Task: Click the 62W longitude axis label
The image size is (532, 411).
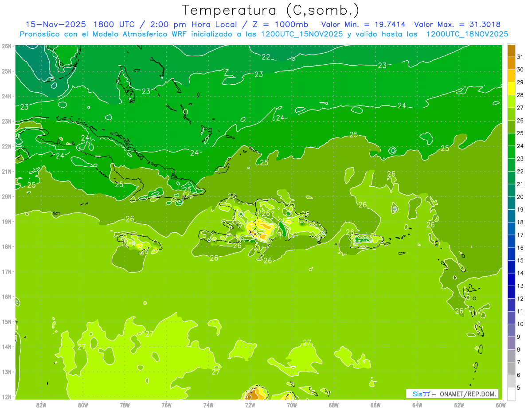Action: (x=459, y=404)
